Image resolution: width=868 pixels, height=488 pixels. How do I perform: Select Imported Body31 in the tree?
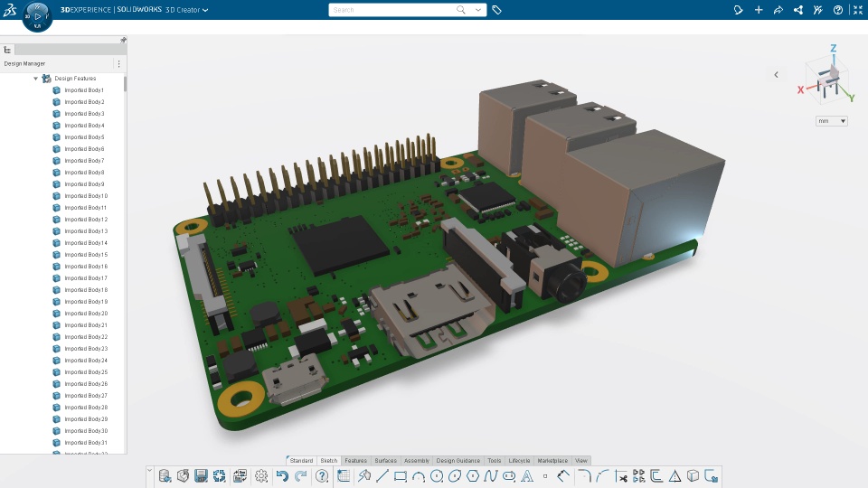(86, 443)
